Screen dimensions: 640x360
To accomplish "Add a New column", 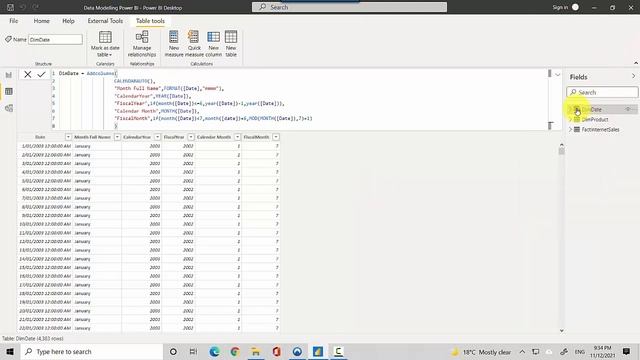I will coord(213,44).
